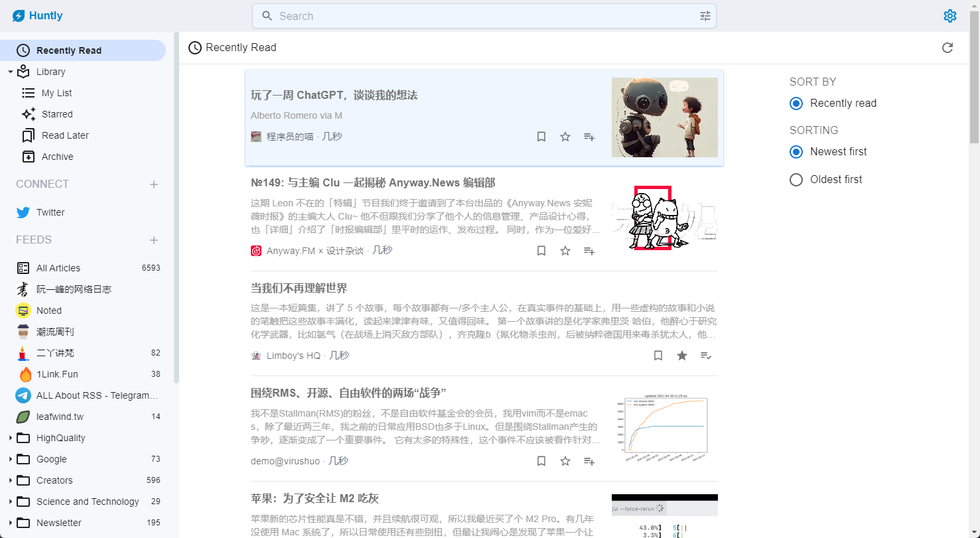980x538 pixels.
Task: Remove 当我们不再理解世界 from My List
Action: pyautogui.click(x=706, y=356)
